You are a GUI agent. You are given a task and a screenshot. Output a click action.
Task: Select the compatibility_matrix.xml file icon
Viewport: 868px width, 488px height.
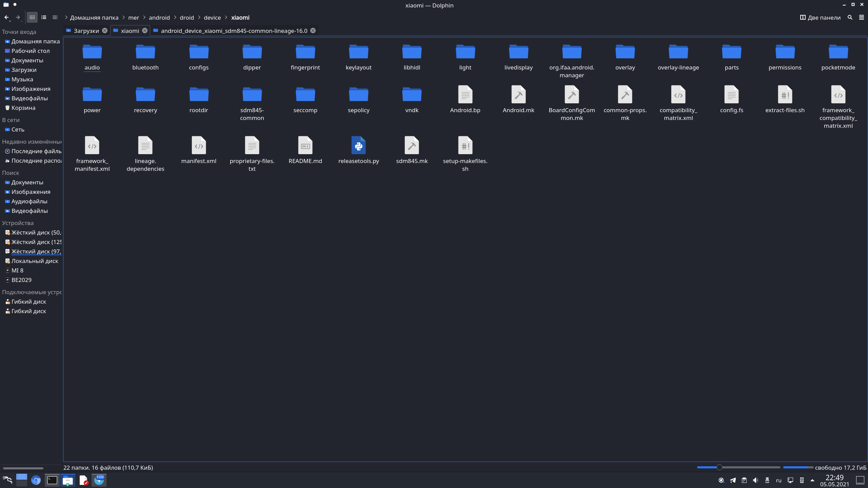[x=678, y=95]
